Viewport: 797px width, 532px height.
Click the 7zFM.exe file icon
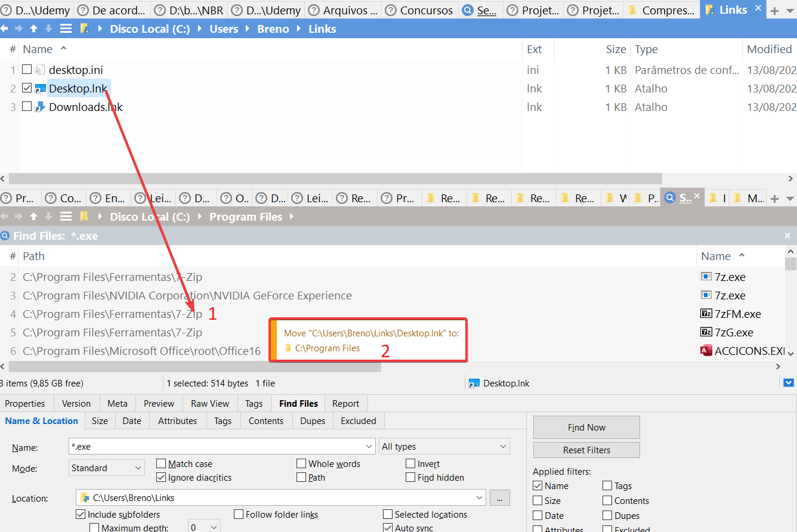click(x=706, y=314)
